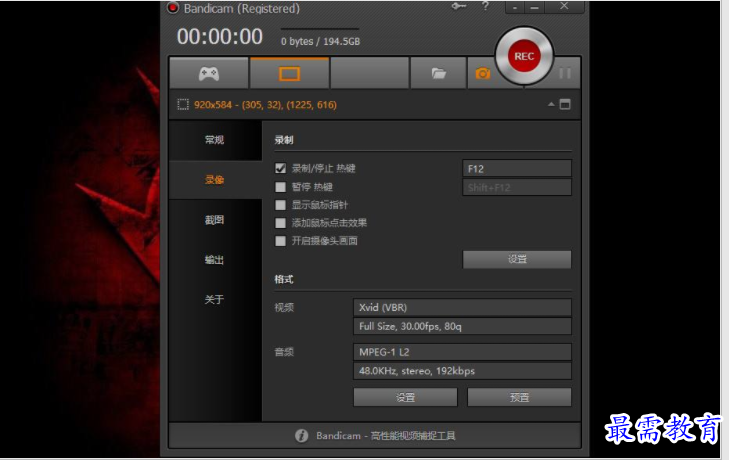729x460 pixels.
Task: Click the F12 hotkey field
Action: point(517,168)
